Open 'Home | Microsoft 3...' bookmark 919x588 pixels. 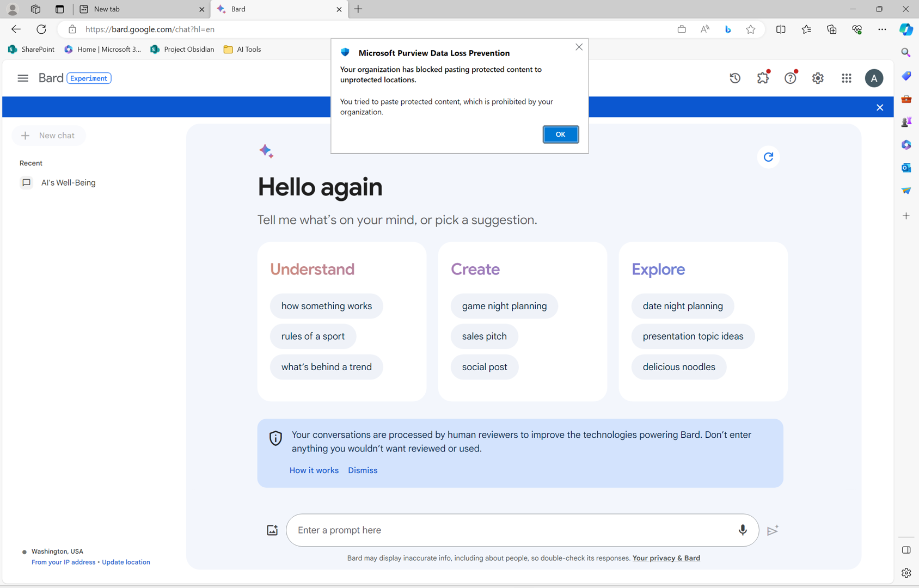coord(102,50)
